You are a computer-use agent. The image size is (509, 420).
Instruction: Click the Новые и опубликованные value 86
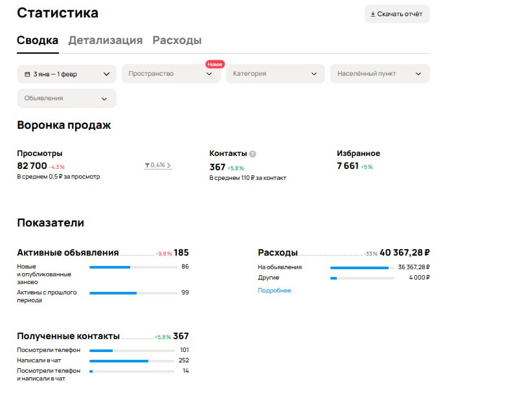[185, 266]
